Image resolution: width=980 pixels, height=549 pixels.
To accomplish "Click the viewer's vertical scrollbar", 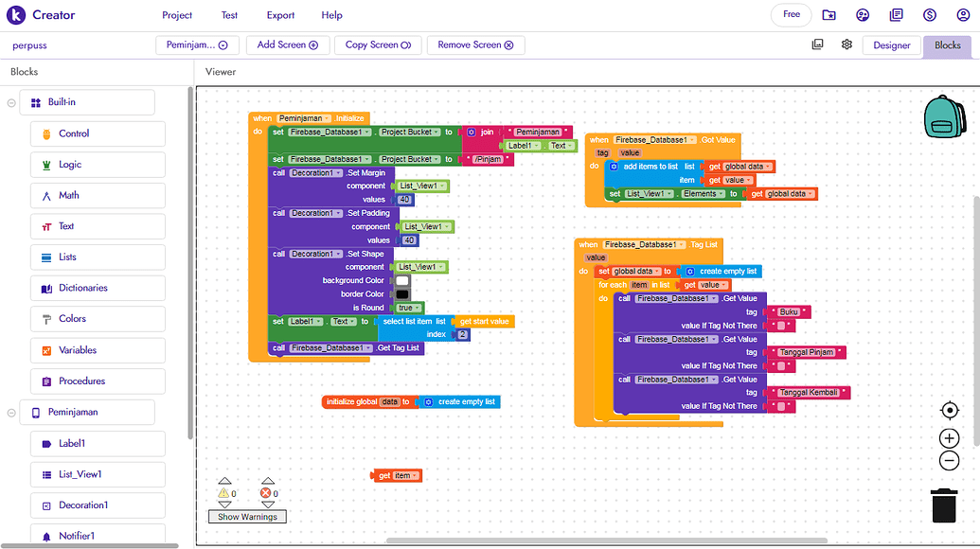I will [976, 321].
